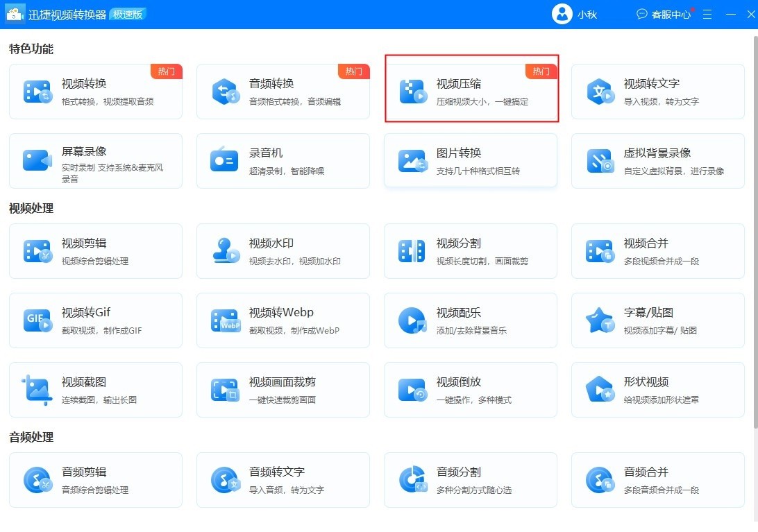758x532 pixels.
Task: Open 屏幕录像 screen recording tool
Action: coord(95,161)
